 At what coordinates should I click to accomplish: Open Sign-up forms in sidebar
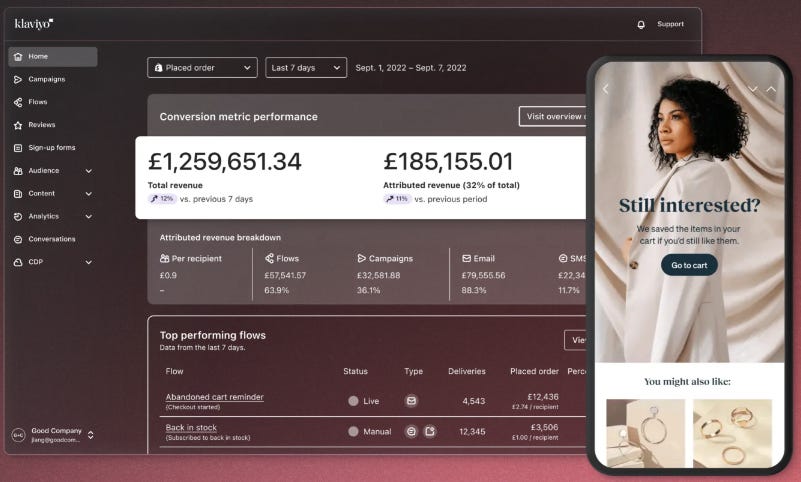(53, 148)
